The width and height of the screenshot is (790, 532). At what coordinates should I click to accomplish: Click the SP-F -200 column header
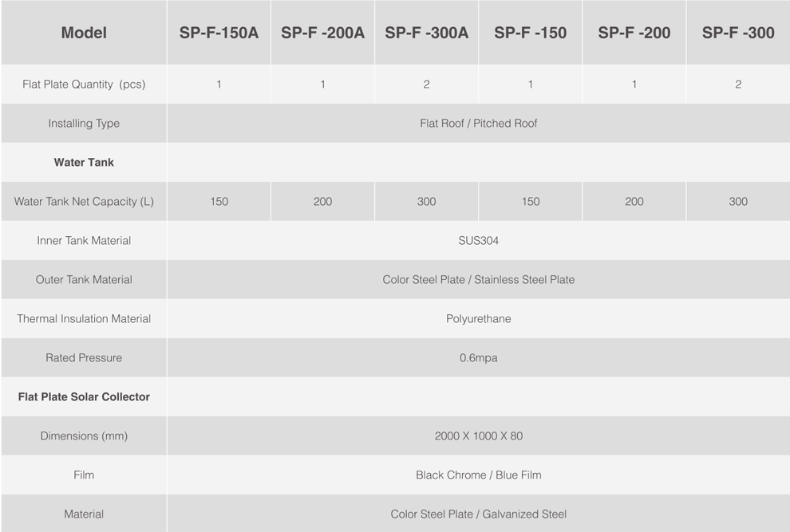pos(634,33)
